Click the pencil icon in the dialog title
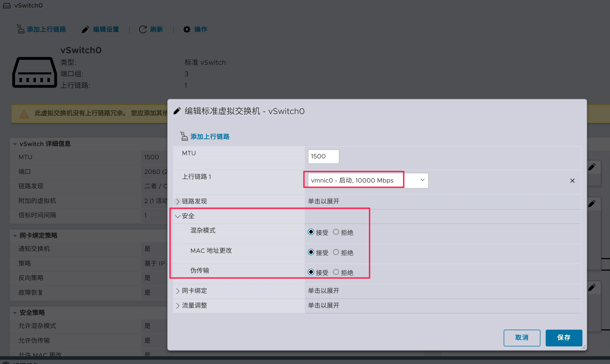The width and height of the screenshot is (610, 364). pos(177,111)
